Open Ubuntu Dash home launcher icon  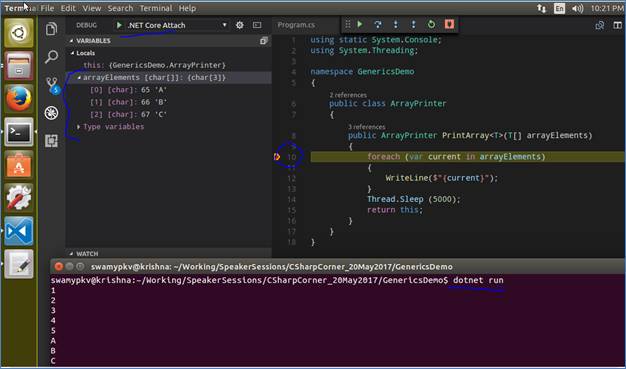(x=18, y=33)
